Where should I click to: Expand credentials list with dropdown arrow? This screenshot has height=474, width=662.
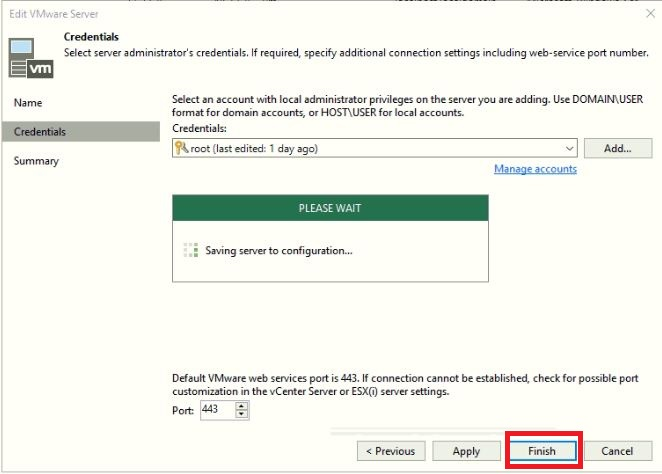point(569,149)
